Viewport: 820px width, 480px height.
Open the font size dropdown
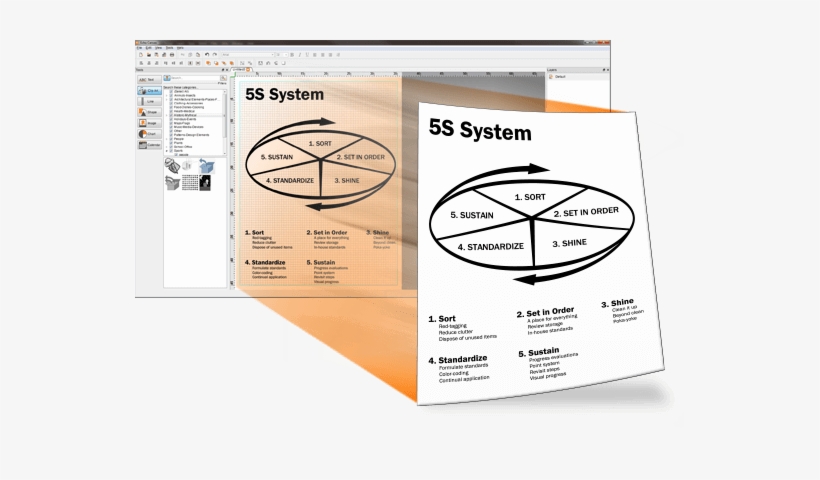coord(282,54)
